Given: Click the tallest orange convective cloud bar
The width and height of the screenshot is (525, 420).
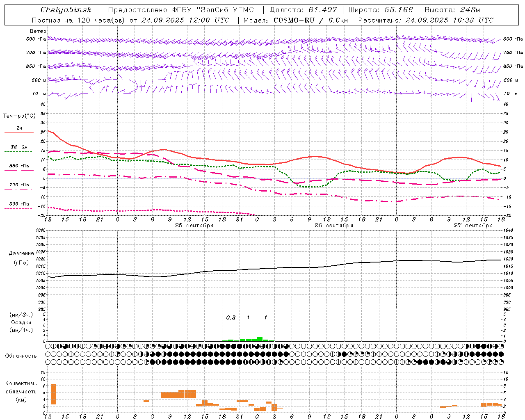Looking at the screenshot, I should pyautogui.click(x=53, y=394).
